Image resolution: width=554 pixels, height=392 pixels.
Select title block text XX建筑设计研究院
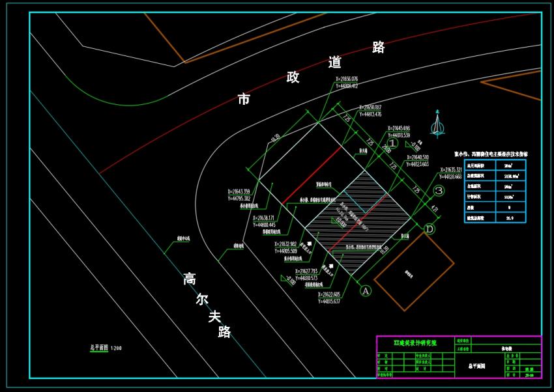tap(415, 343)
